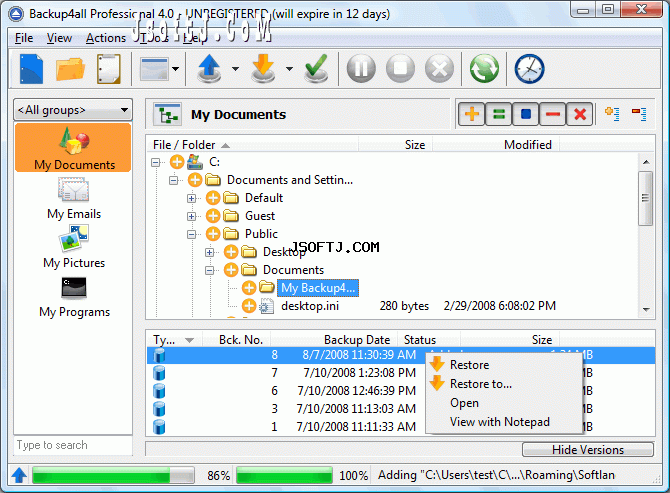Click the file tree scrollbar thumb

pos(645,198)
